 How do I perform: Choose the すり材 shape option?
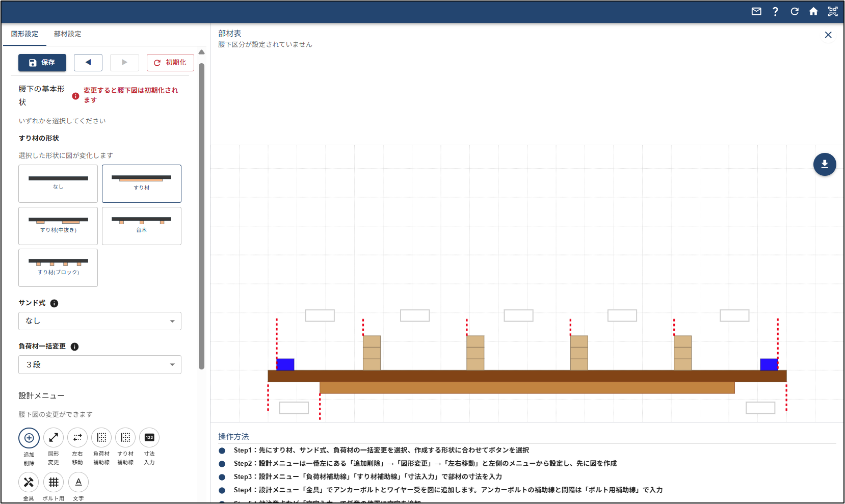142,183
